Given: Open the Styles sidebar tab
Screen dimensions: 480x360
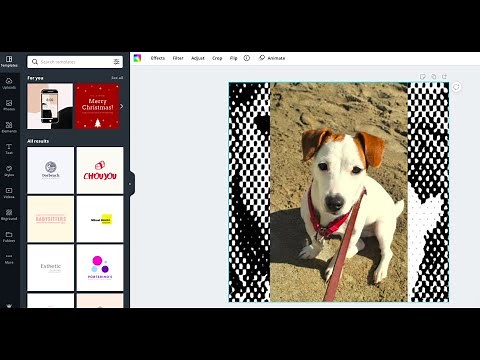Looking at the screenshot, I should [9, 171].
